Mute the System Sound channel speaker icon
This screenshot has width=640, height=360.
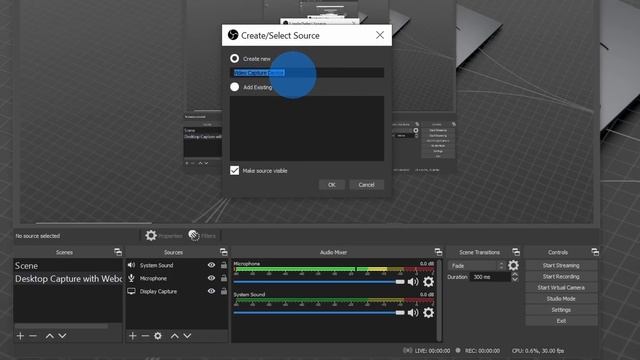(x=413, y=313)
